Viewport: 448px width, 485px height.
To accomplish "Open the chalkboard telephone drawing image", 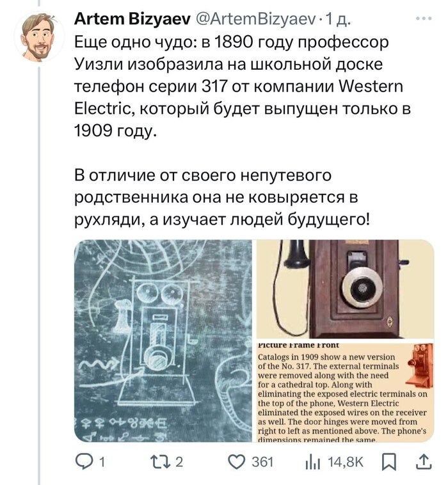I will [x=163, y=341].
